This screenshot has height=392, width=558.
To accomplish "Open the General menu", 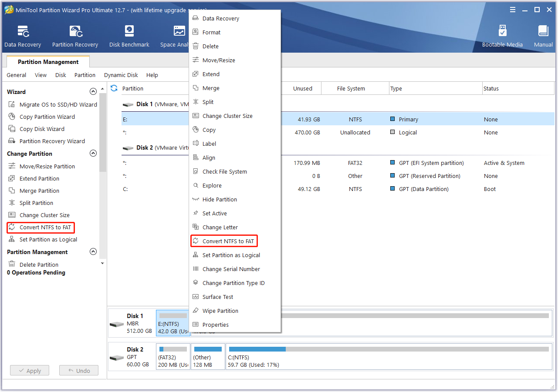I will coord(17,75).
